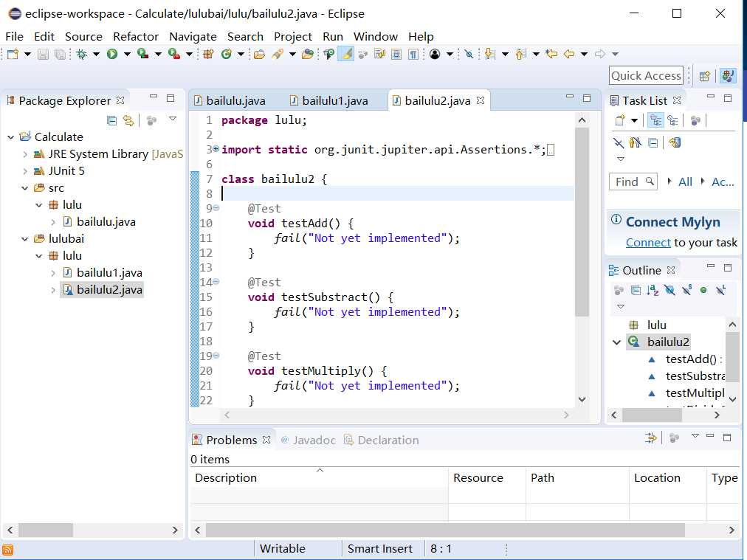The height and width of the screenshot is (560, 747).
Task: Click the Quick Access search field
Action: [x=646, y=76]
